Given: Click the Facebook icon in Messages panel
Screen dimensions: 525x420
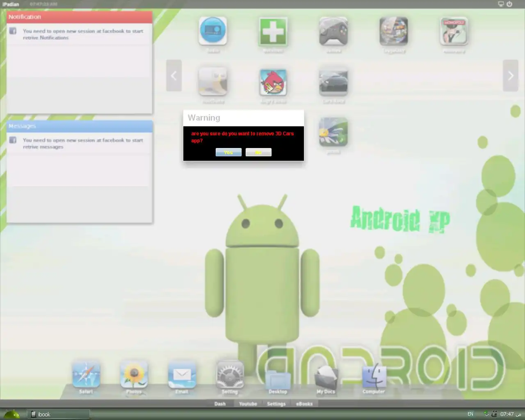Looking at the screenshot, I should click(x=13, y=140).
